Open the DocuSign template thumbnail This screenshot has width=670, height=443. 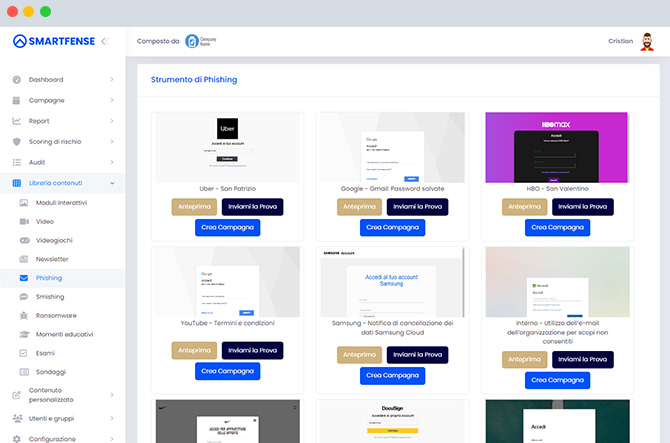[393, 422]
